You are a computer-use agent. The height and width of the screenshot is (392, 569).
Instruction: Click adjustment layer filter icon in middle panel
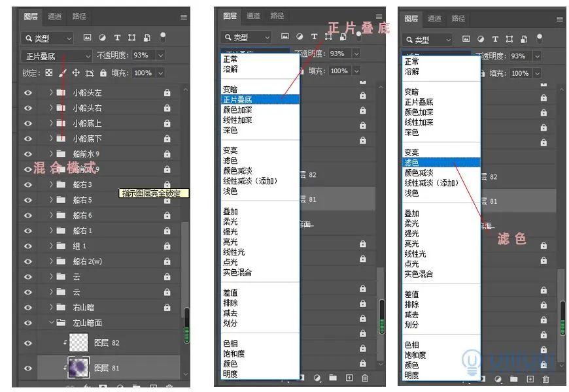300,37
